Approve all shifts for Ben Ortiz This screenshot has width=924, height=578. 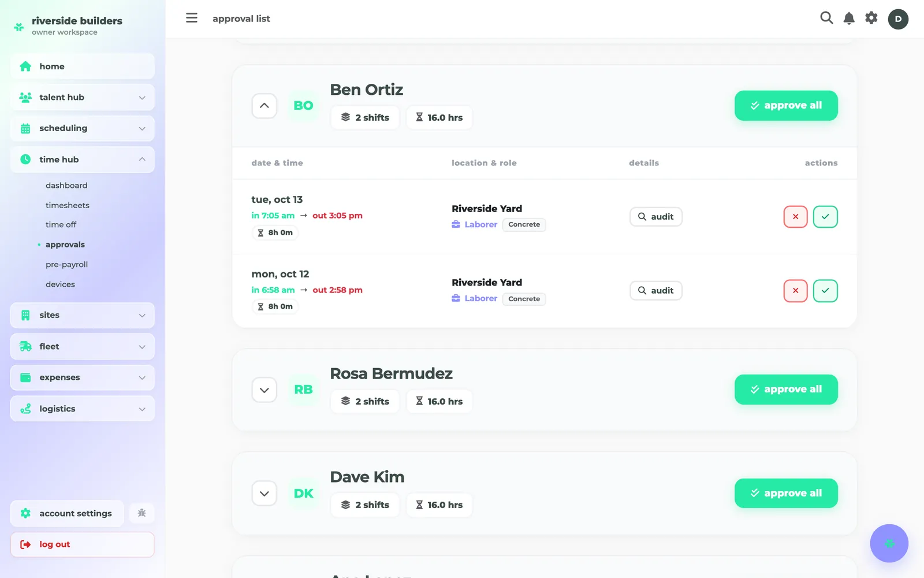pos(786,105)
